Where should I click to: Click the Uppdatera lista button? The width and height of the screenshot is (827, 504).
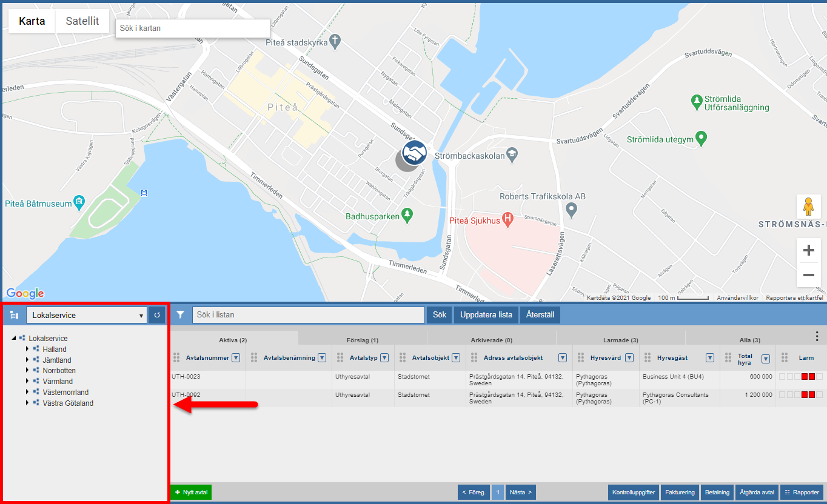[486, 315]
